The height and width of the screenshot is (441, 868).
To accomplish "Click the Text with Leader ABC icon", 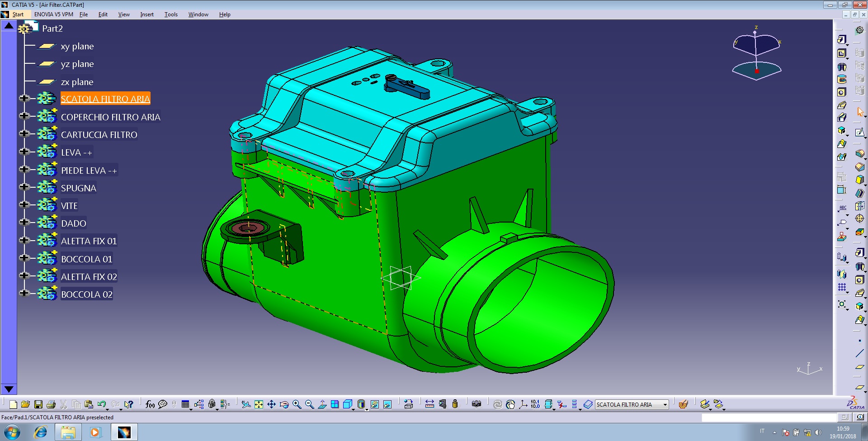I will (842, 209).
